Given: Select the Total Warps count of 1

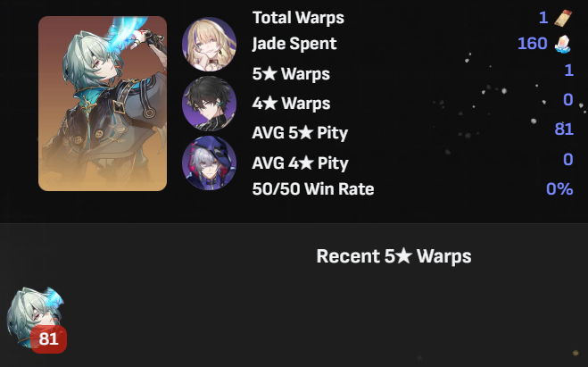Looking at the screenshot, I should (543, 18).
